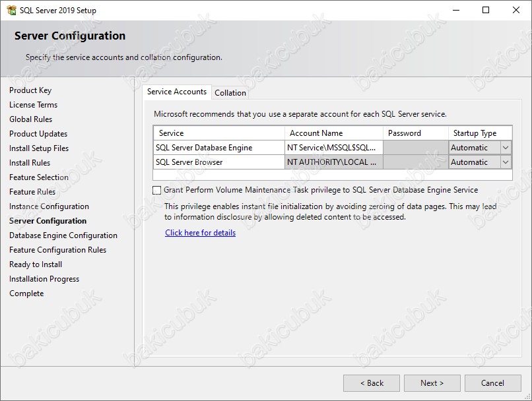
Task: Cancel the SQL Server setup
Action: click(492, 383)
